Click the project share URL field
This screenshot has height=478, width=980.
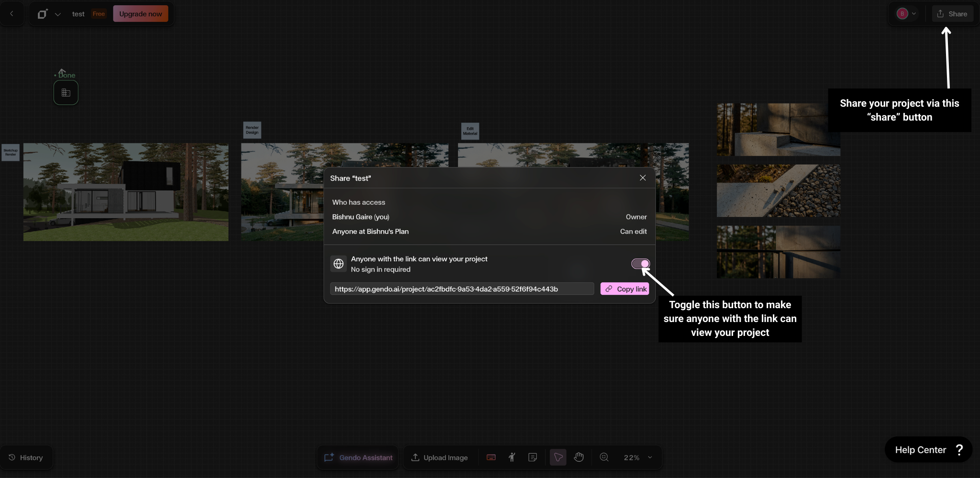461,289
